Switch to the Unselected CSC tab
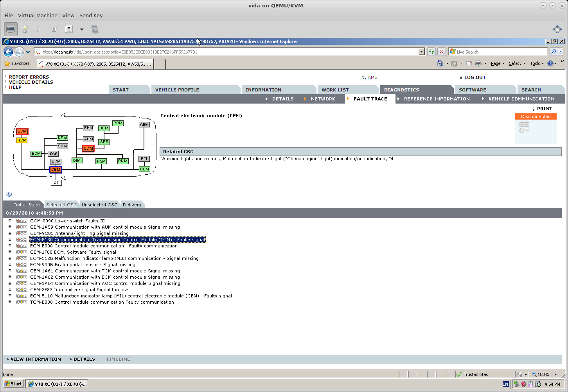The height and width of the screenshot is (392, 568). tap(99, 205)
